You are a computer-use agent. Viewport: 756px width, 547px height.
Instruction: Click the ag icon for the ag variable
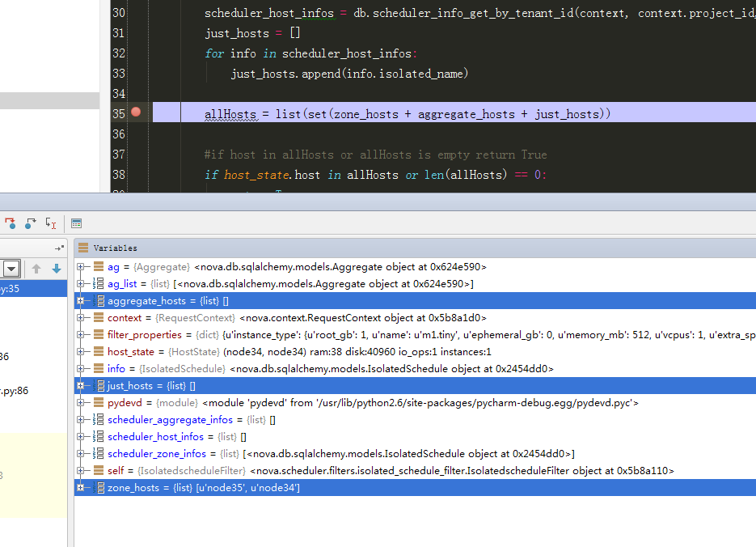(x=99, y=267)
